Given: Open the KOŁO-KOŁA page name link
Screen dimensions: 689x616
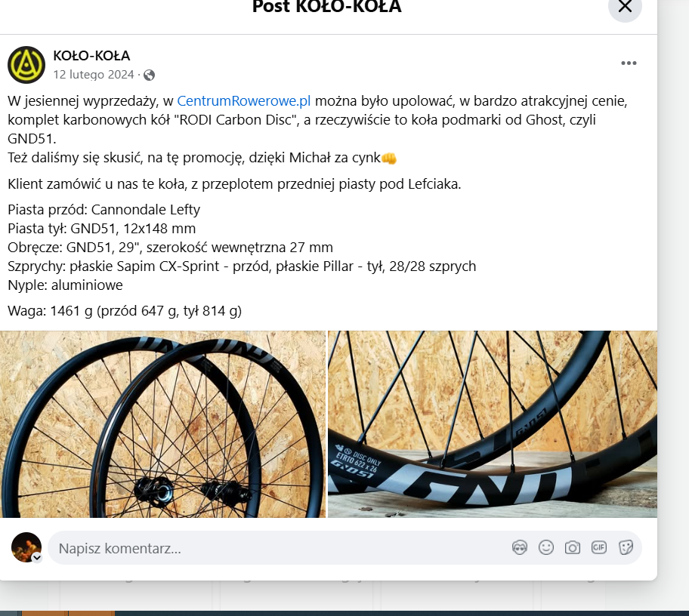Looking at the screenshot, I should pyautogui.click(x=91, y=56).
